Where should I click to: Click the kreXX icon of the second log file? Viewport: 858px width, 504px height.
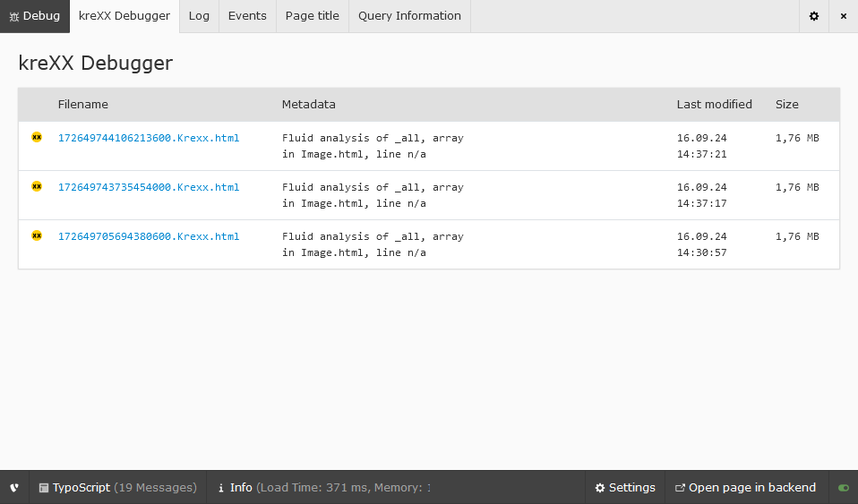coord(37,186)
